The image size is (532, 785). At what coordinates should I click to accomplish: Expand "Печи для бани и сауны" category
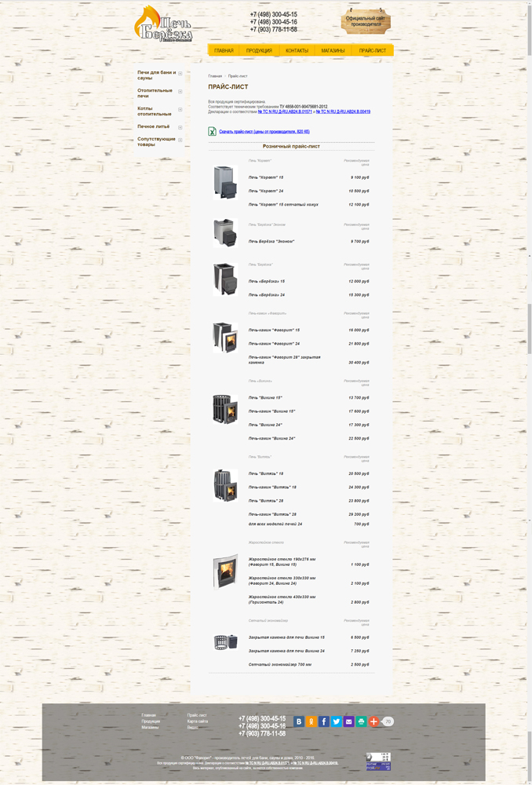point(180,73)
